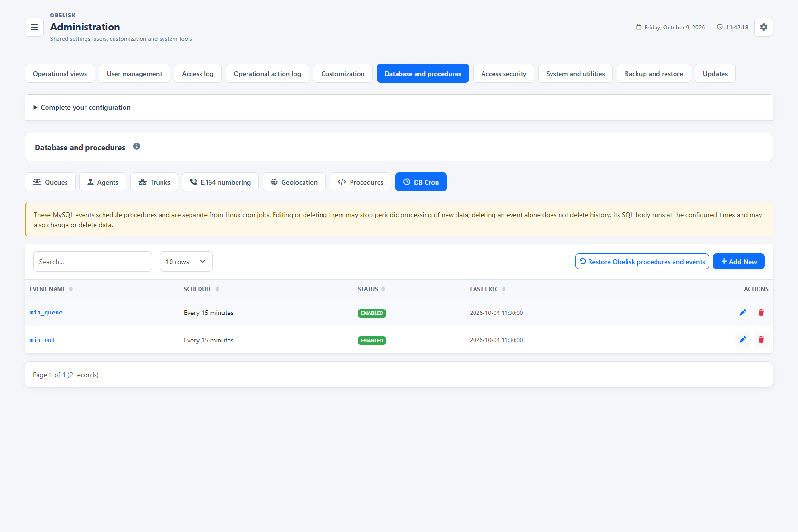Delete the min_out event with trash icon
Screen dimensions: 798x532
[x=761, y=340]
